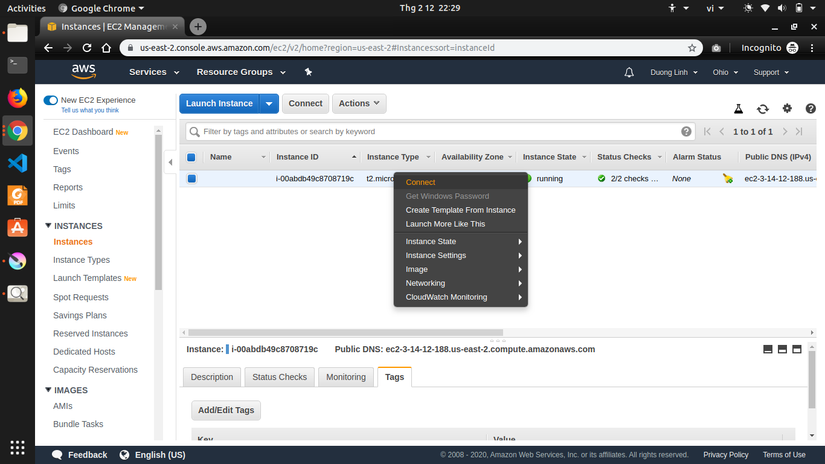Toggle the New EC2 Experience switch

click(x=51, y=100)
